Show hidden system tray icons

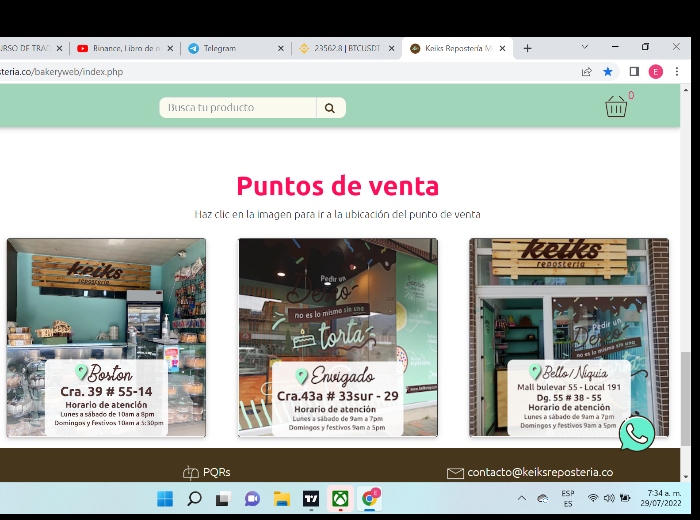click(521, 498)
